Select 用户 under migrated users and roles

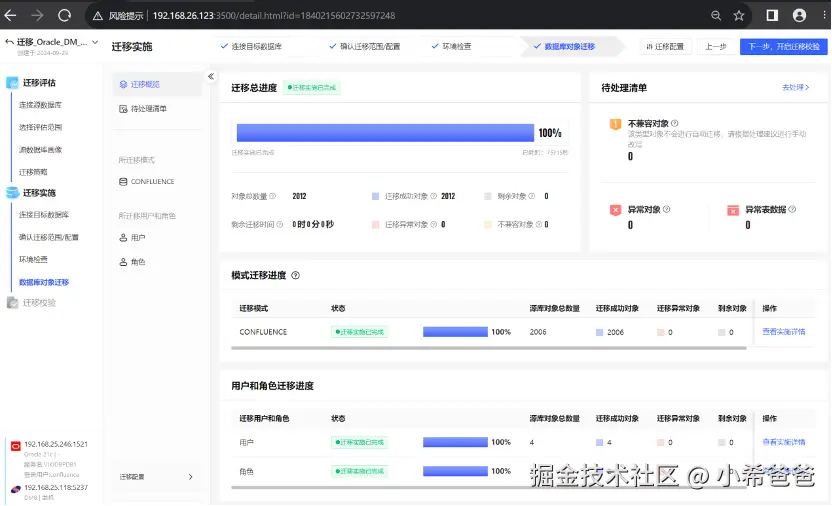coord(133,238)
